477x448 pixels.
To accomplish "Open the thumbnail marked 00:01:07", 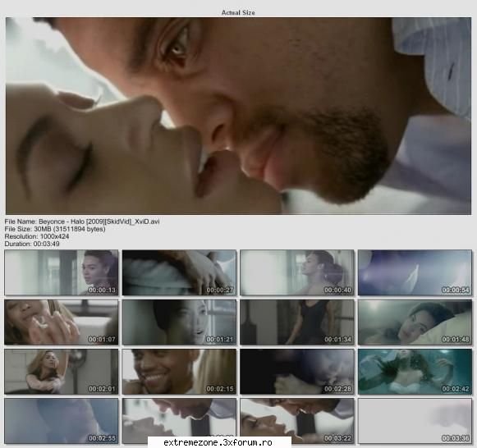I will [62, 322].
